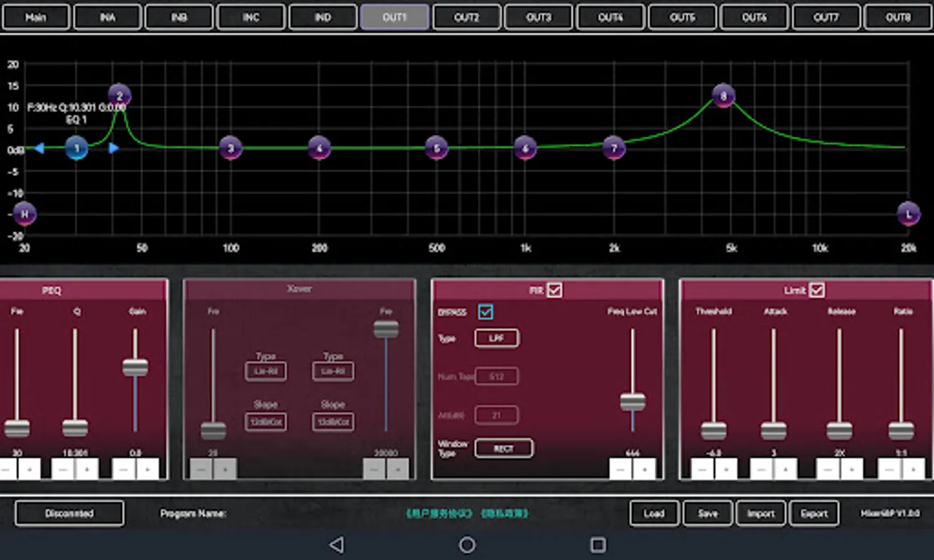Viewport: 934px width, 560px height.
Task: Click the Disconnected status button
Action: point(69,513)
